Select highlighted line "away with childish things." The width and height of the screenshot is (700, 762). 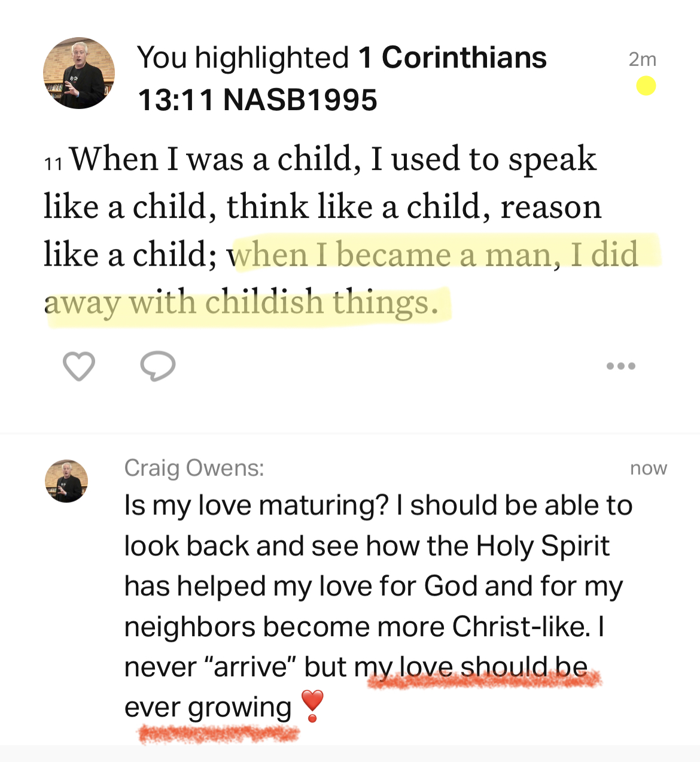click(x=241, y=302)
